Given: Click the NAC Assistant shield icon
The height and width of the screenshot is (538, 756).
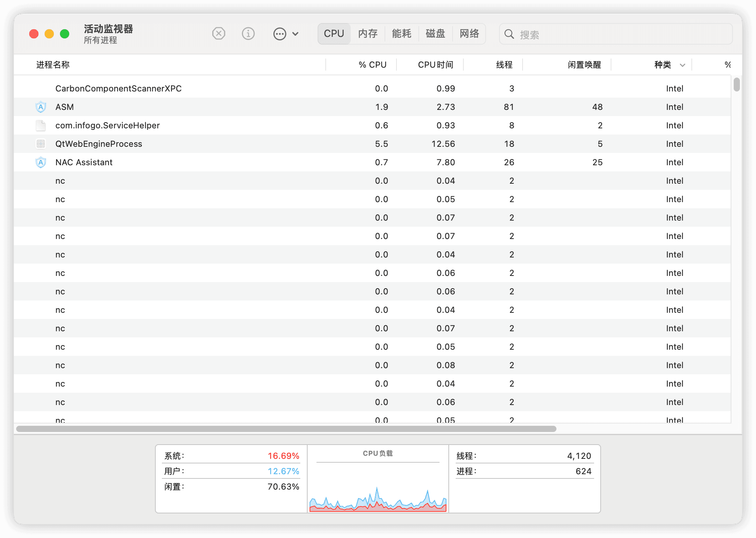Looking at the screenshot, I should [x=41, y=162].
